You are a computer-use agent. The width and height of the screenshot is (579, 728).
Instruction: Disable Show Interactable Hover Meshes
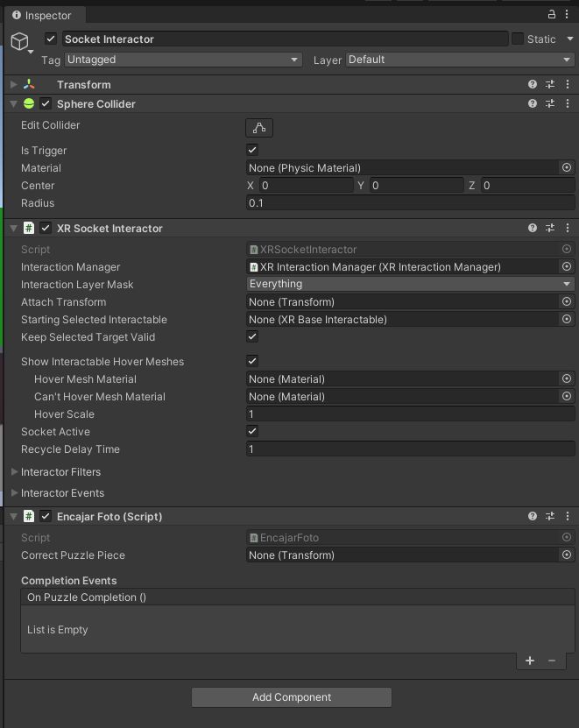251,361
